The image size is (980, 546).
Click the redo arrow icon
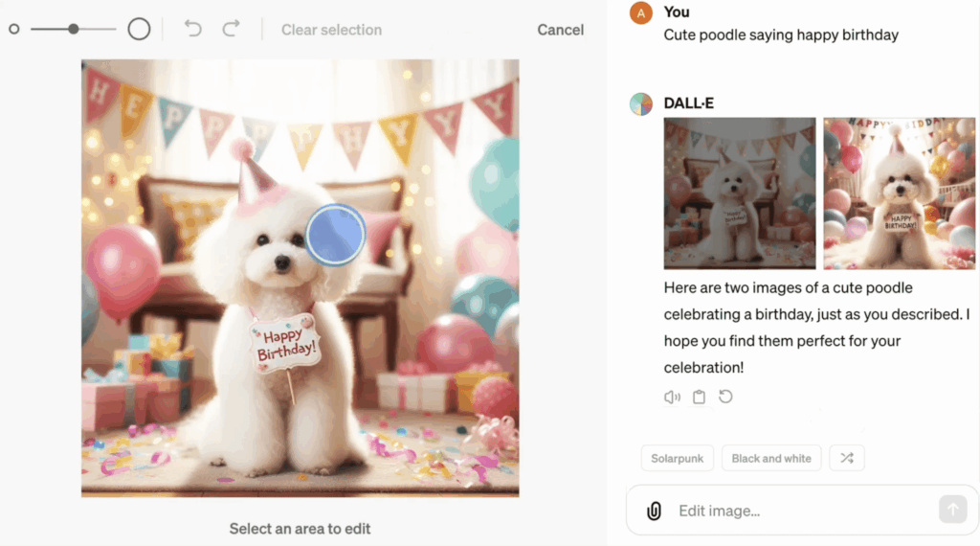[x=232, y=29]
